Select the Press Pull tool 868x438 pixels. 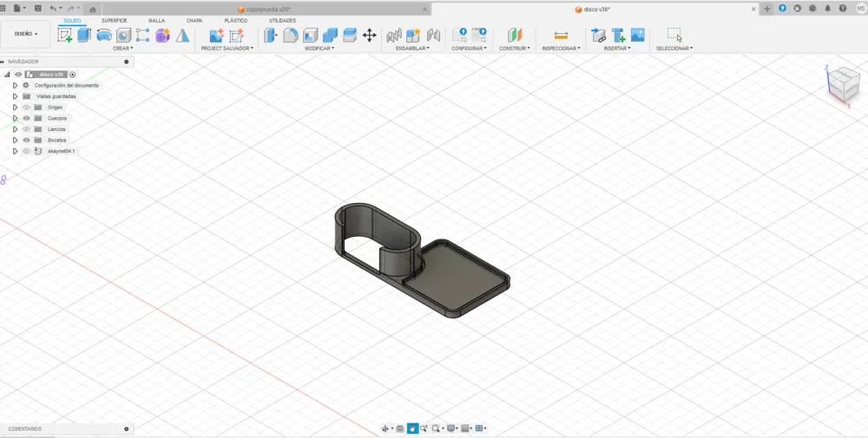(x=270, y=36)
